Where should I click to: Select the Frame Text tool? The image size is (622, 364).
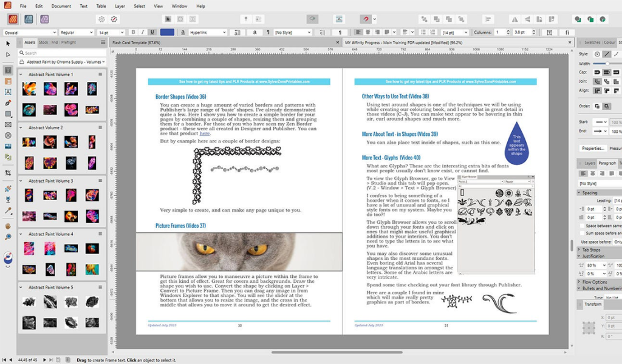(8, 70)
